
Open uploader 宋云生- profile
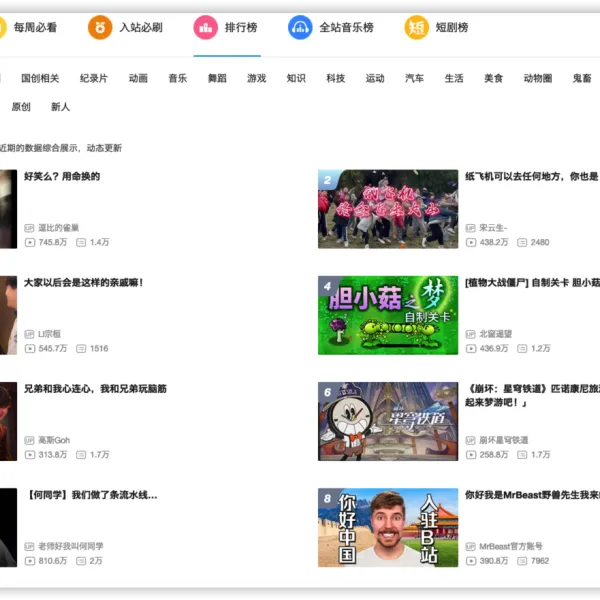(493, 228)
